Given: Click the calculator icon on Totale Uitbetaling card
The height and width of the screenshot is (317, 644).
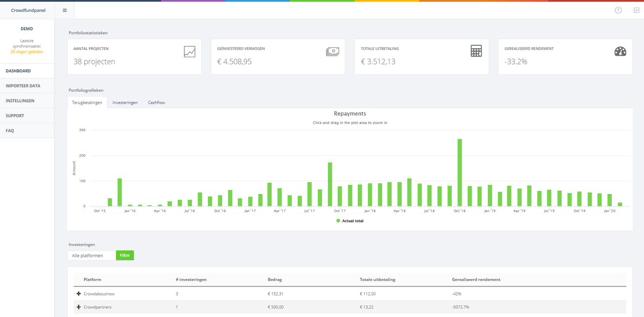Looking at the screenshot, I should coord(476,51).
